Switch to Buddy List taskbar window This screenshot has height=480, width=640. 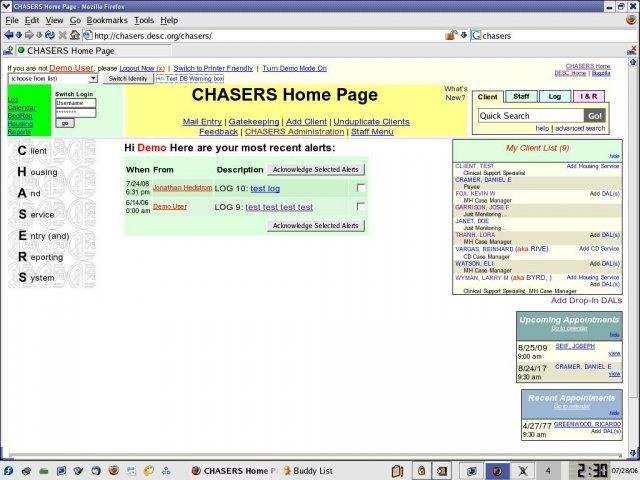click(308, 471)
